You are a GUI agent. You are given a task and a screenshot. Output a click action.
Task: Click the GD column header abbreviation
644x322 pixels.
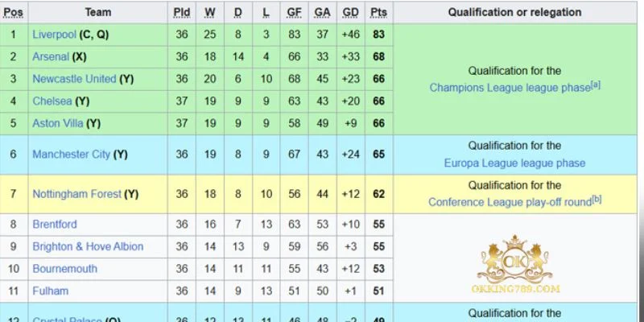click(x=350, y=12)
